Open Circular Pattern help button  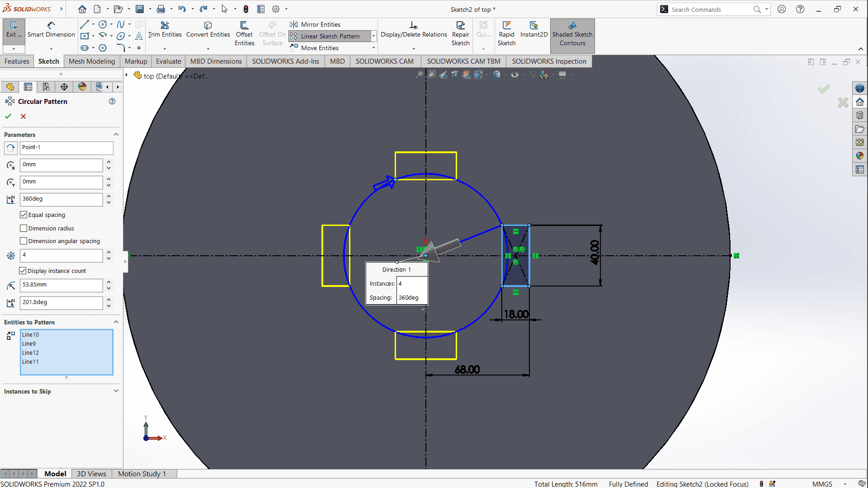(112, 102)
